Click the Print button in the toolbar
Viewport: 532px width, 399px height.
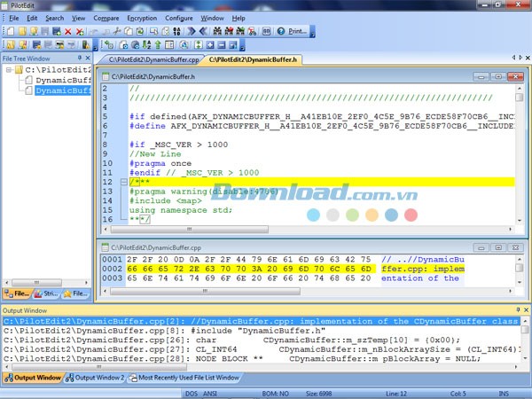pos(296,31)
